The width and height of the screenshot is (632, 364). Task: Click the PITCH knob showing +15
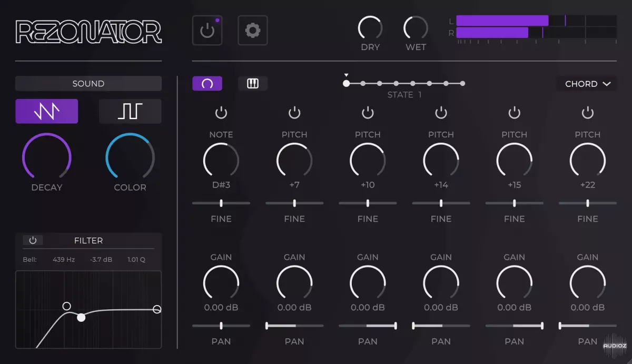(514, 161)
